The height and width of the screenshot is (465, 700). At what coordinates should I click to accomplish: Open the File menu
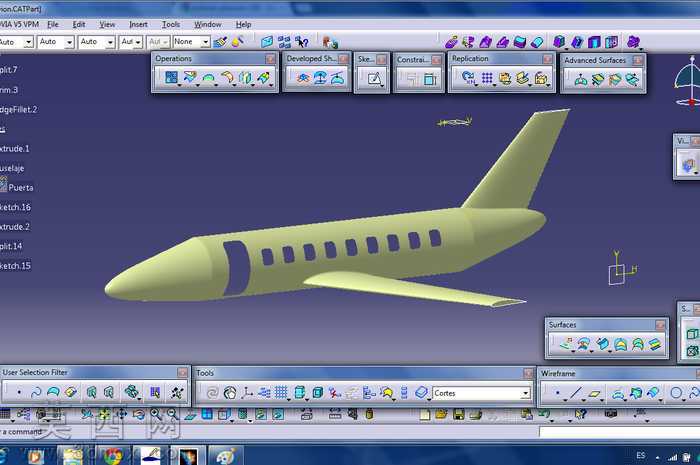click(x=53, y=24)
